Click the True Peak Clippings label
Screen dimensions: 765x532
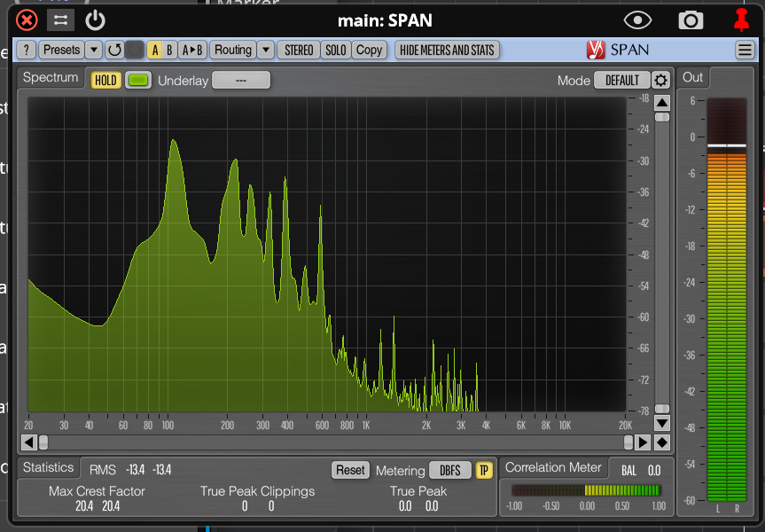[258, 491]
